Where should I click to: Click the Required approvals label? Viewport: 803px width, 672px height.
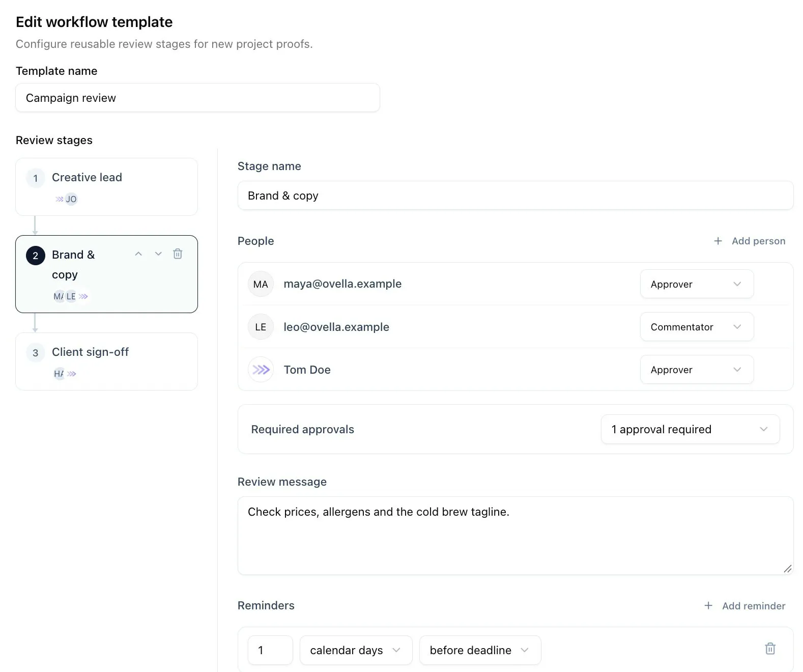tap(303, 429)
